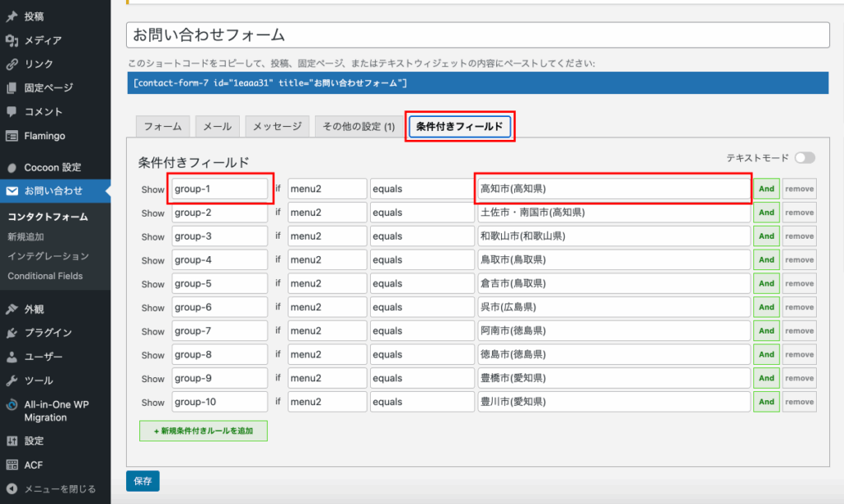Open メディア via its media icon
844x504 pixels.
12,40
